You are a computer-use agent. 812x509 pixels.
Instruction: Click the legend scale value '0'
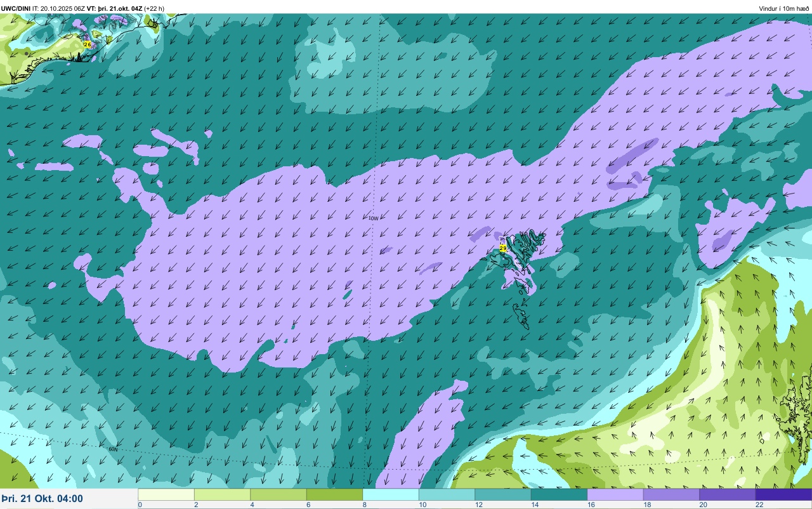(140, 505)
